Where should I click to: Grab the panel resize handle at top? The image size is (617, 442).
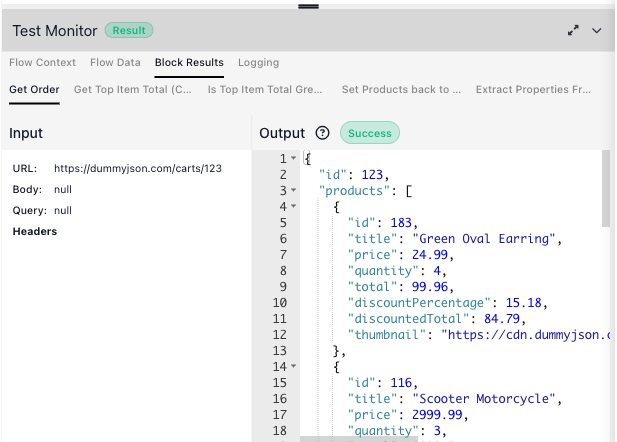click(308, 6)
